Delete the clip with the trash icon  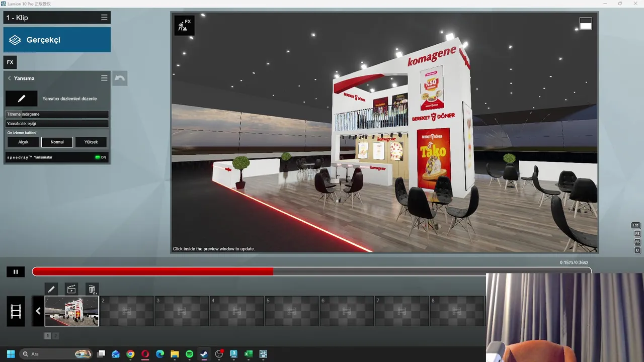point(92,289)
